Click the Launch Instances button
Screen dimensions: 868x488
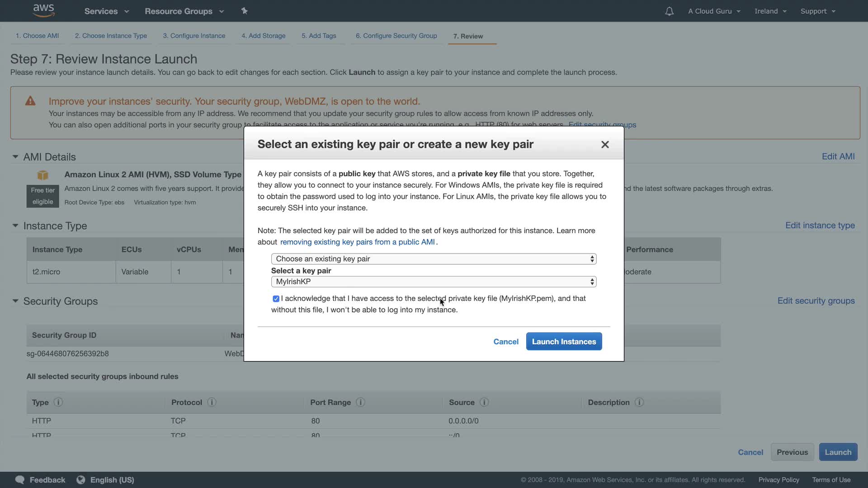tap(564, 342)
